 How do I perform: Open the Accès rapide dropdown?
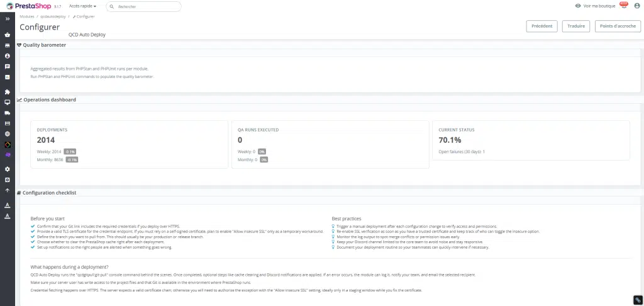pyautogui.click(x=82, y=6)
